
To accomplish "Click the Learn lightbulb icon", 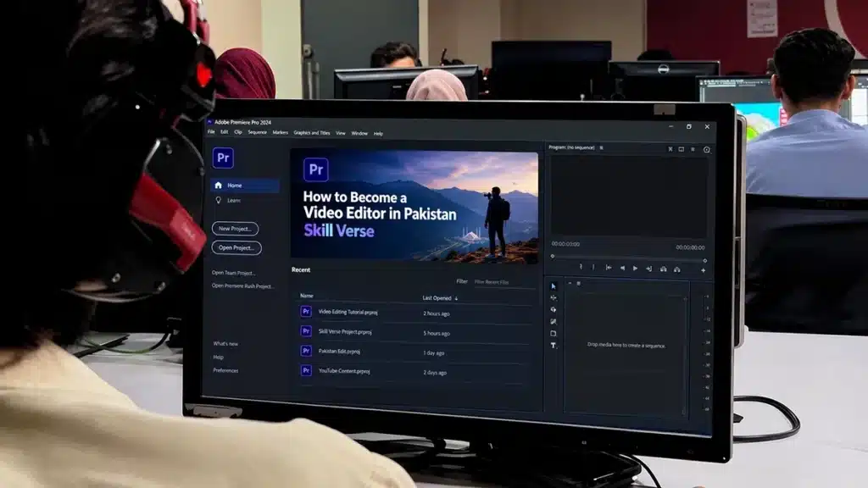I will click(218, 200).
